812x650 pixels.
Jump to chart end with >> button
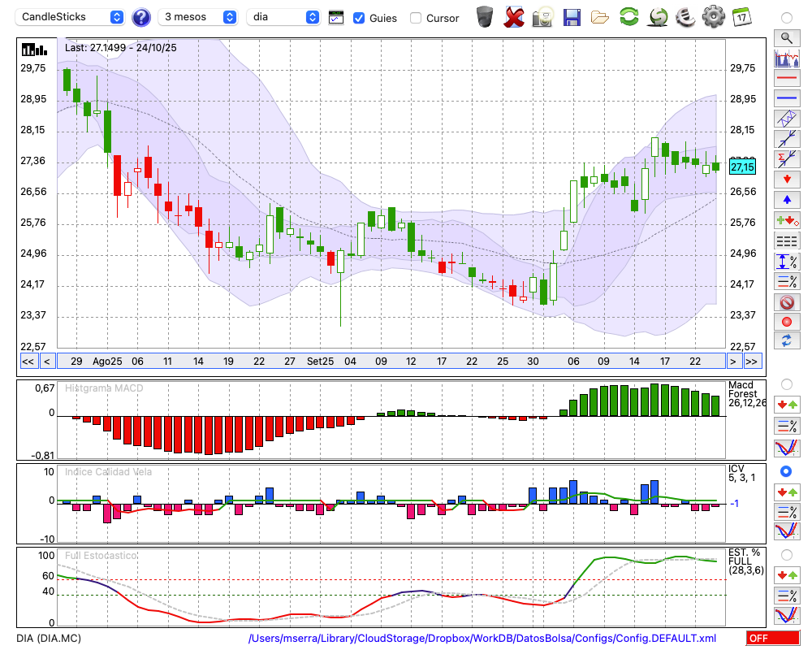tap(752, 362)
